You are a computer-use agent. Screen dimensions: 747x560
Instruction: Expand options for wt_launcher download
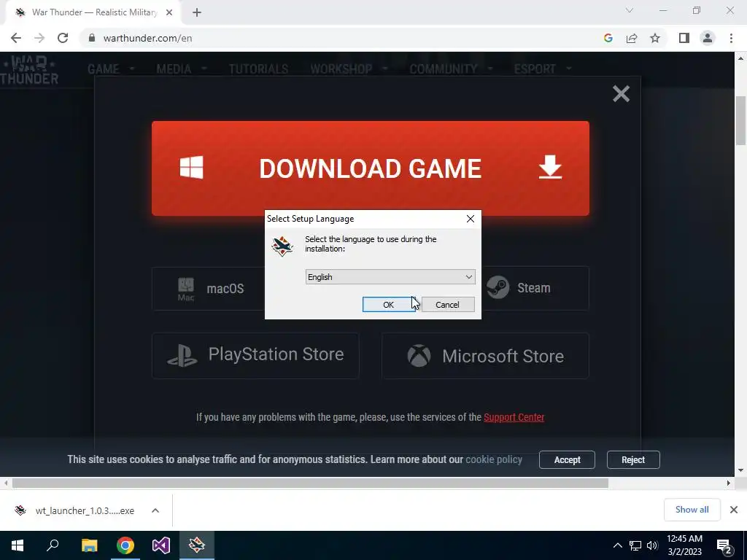coord(155,510)
